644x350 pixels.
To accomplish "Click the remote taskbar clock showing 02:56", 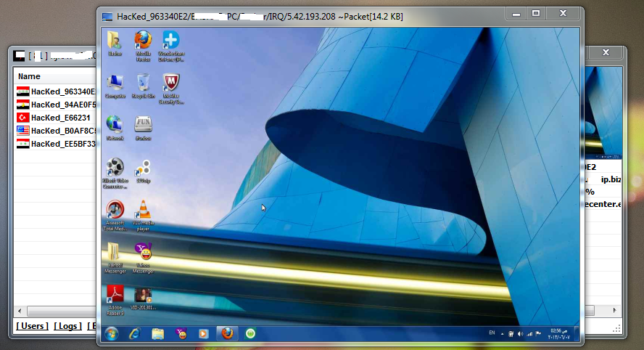I will (558, 334).
